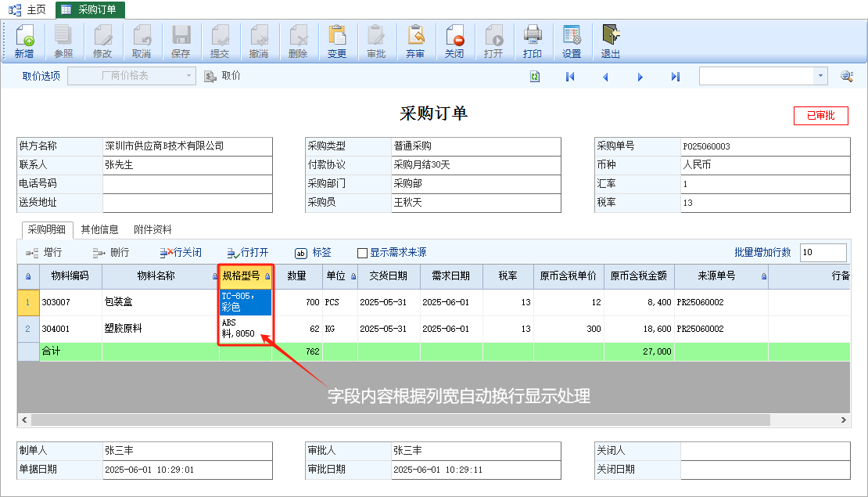
Task: Click the 原币含税单价 column header
Action: pos(569,276)
